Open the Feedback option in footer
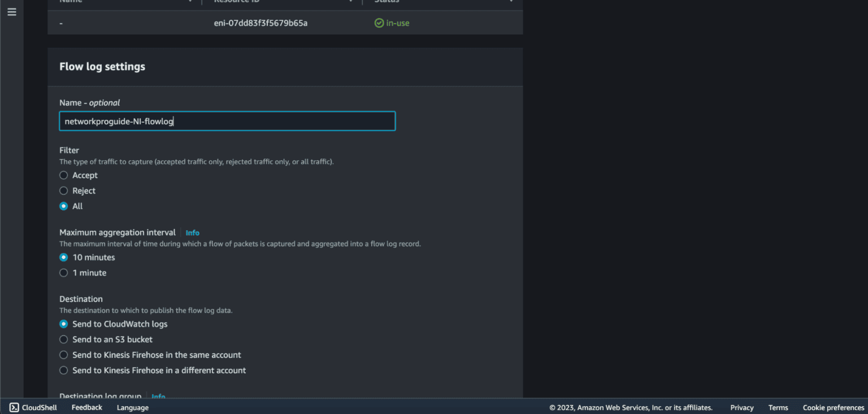The height and width of the screenshot is (414, 868). pyautogui.click(x=86, y=407)
